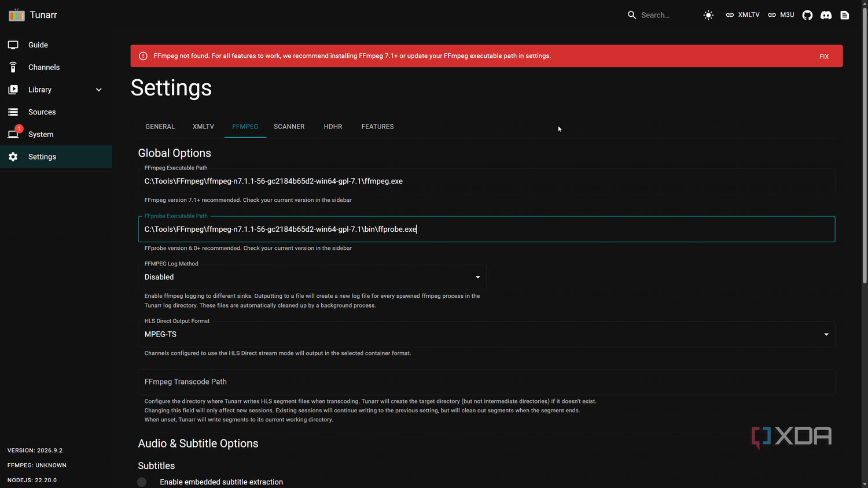Open the HLS Direct Output Format dropdown
Viewport: 868px width, 488px height.
[x=487, y=334]
